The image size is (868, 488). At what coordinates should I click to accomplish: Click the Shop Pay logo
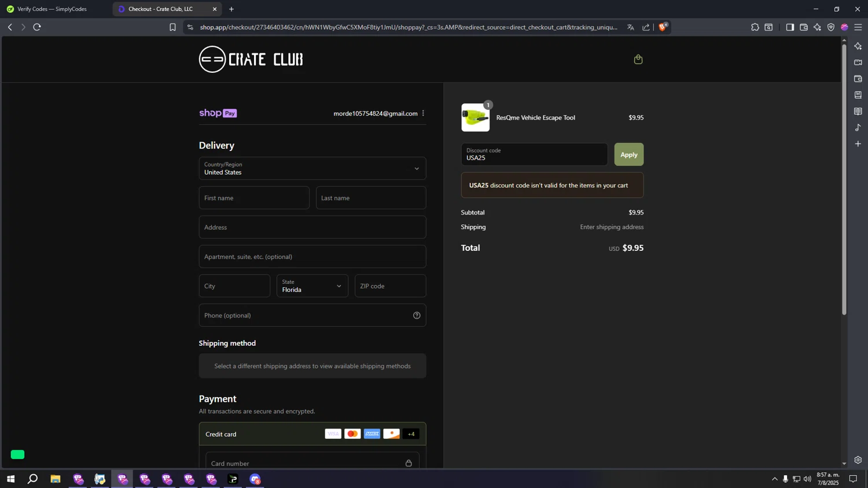[218, 113]
